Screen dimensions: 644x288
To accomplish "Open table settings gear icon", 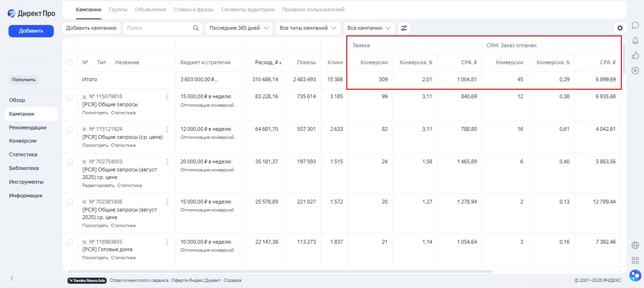I will point(620,28).
